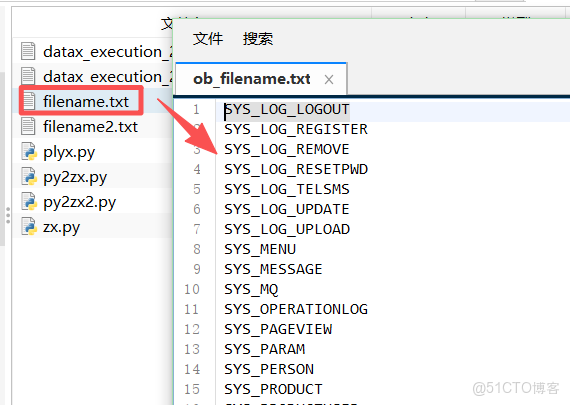
Task: Open the 搜索 menu in the editor
Action: 258,39
